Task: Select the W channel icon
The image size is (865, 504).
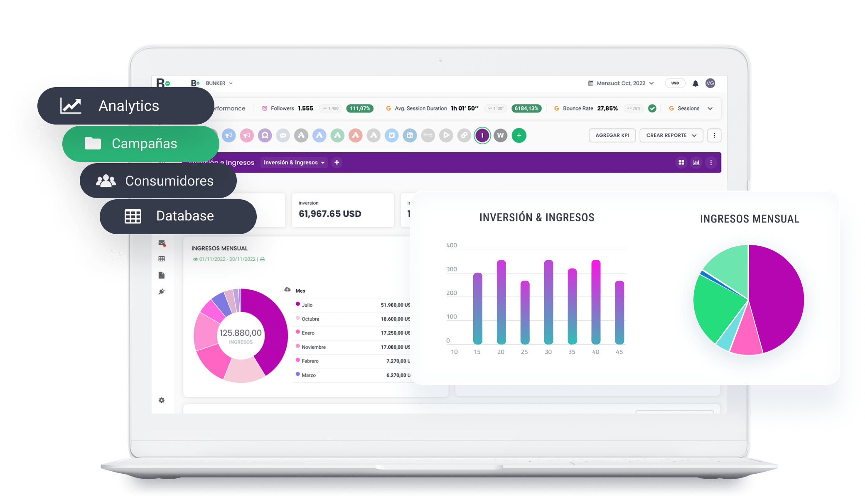Action: tap(501, 135)
